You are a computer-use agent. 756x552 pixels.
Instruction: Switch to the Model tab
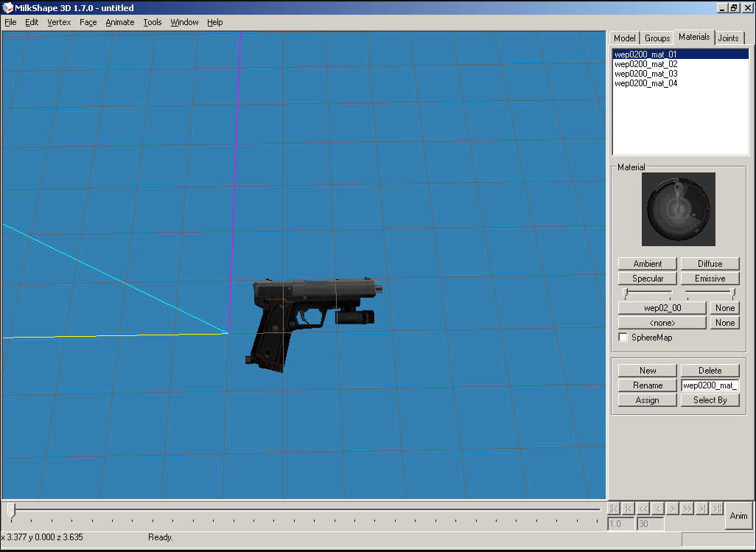tap(624, 38)
